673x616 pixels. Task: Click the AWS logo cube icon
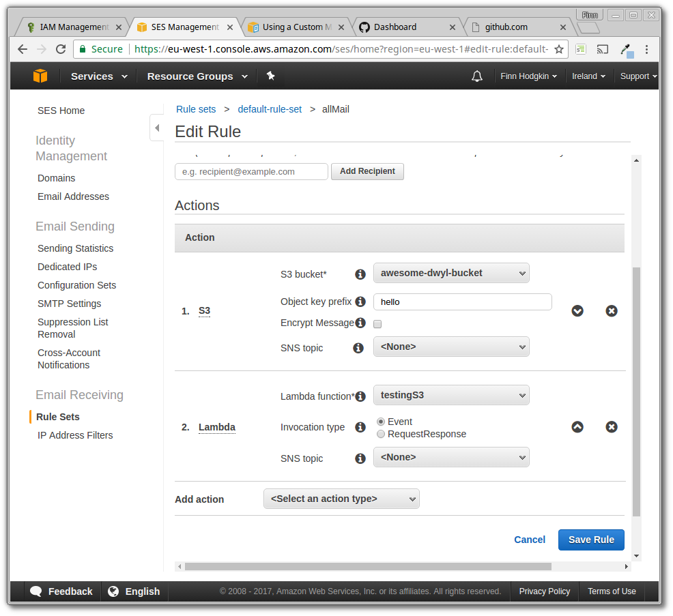40,76
